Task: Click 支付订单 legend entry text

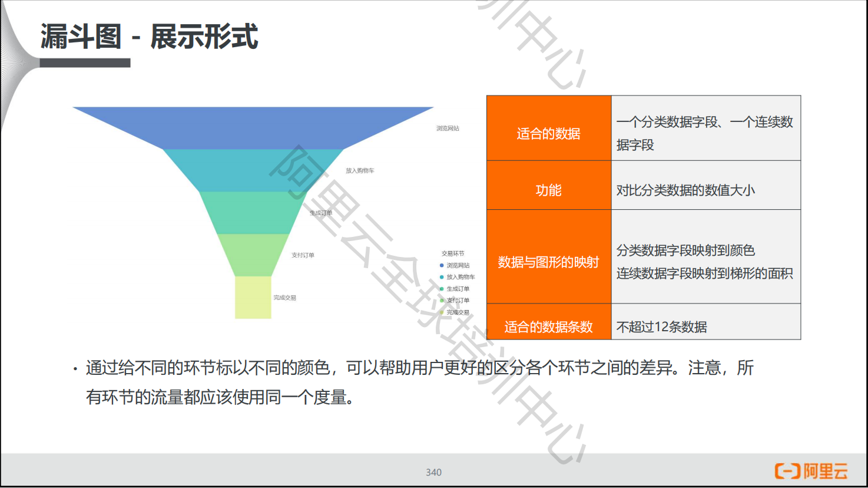Action: click(458, 301)
